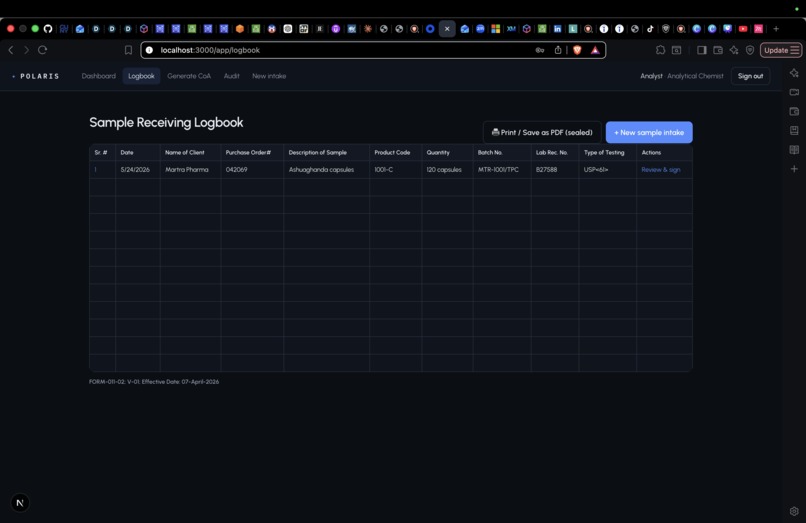Click client name Martra Pharma
This screenshot has height=523, width=806.
click(187, 170)
